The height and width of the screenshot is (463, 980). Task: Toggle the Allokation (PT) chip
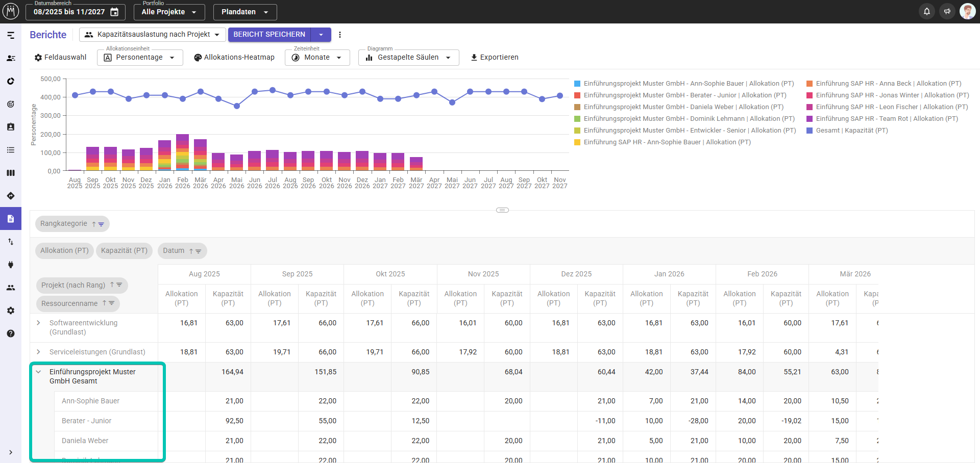[64, 251]
